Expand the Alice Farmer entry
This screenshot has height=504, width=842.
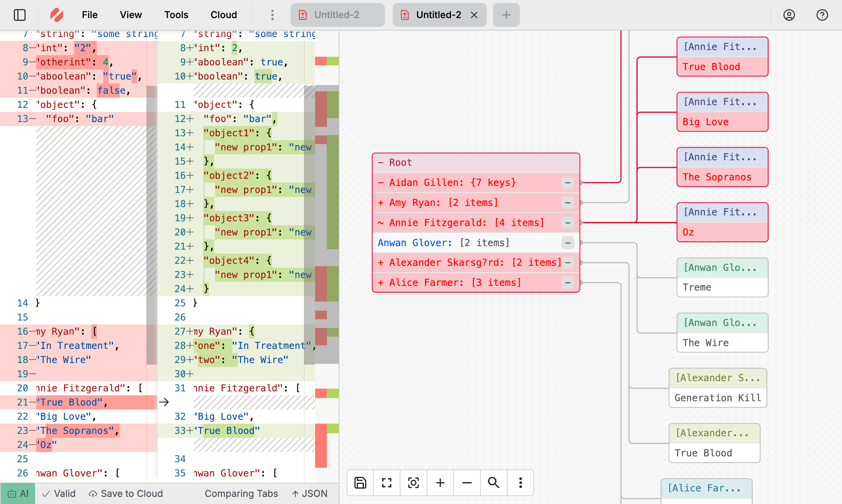pos(381,283)
